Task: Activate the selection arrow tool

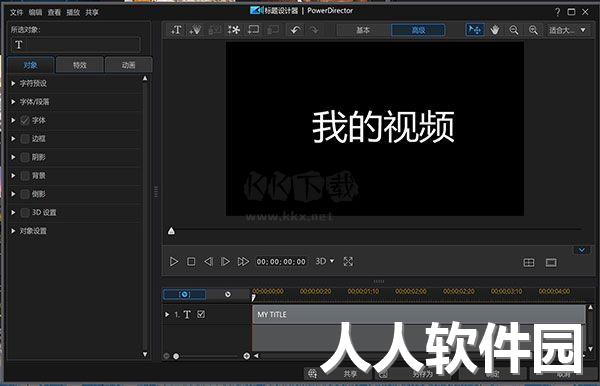Action: tap(475, 29)
